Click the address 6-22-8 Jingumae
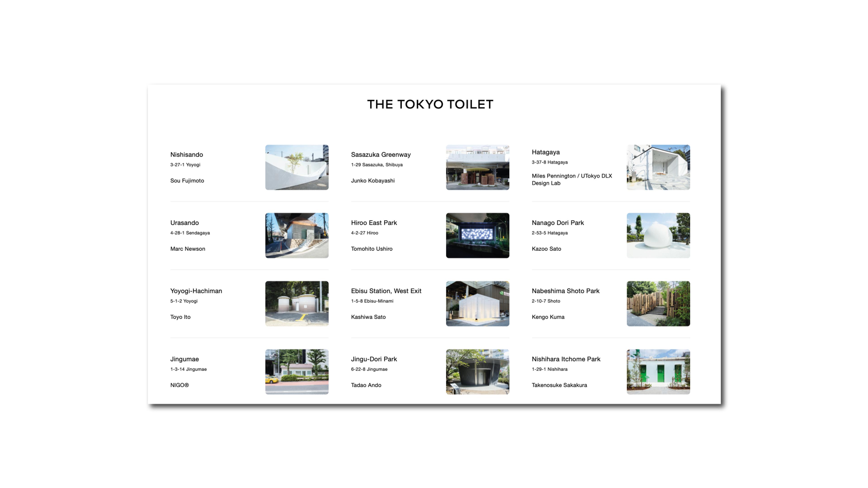The height and width of the screenshot is (488, 868). [x=369, y=369]
